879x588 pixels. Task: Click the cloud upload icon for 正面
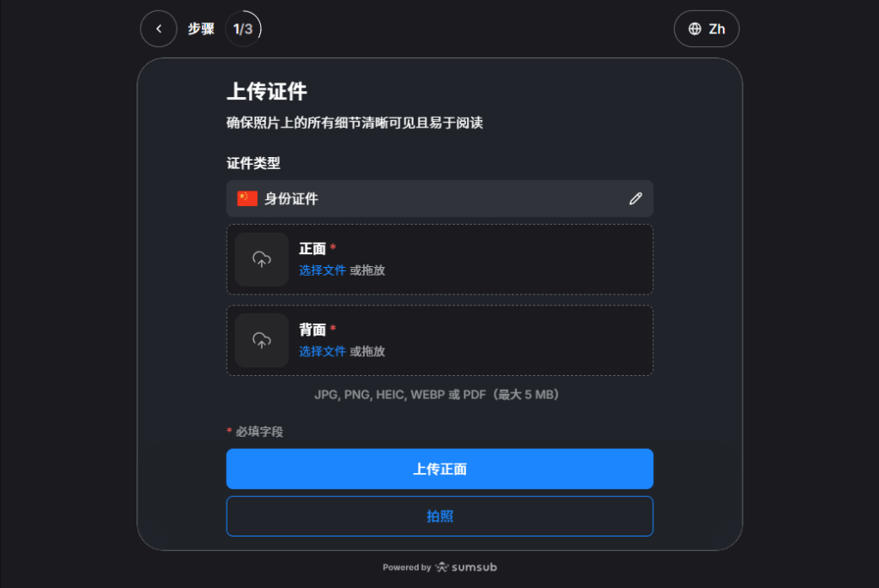click(262, 259)
